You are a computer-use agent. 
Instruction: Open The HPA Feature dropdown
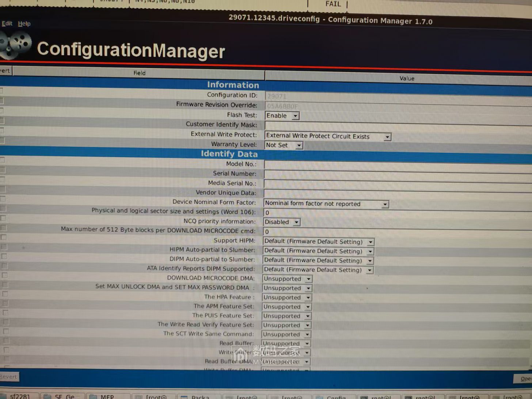click(287, 298)
